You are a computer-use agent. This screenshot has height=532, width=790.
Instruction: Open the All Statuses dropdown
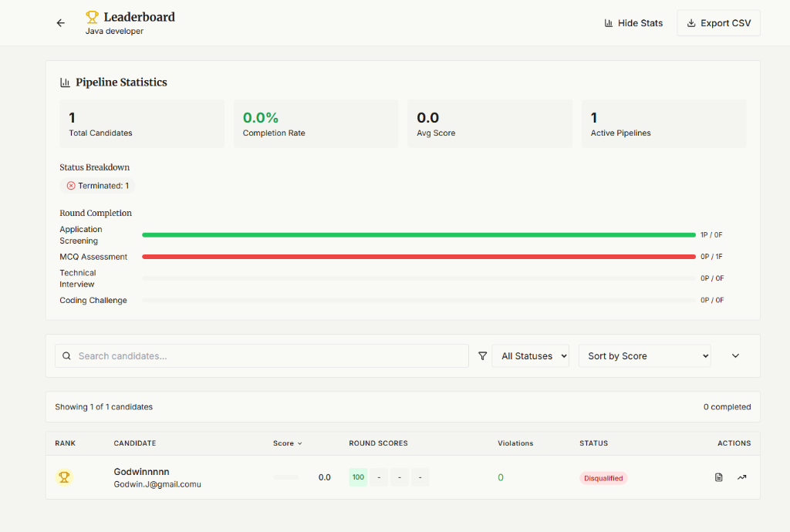[531, 355]
